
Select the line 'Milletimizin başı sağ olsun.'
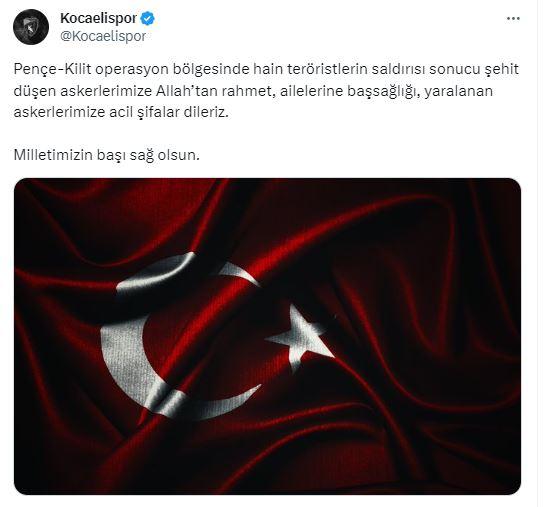(x=107, y=155)
